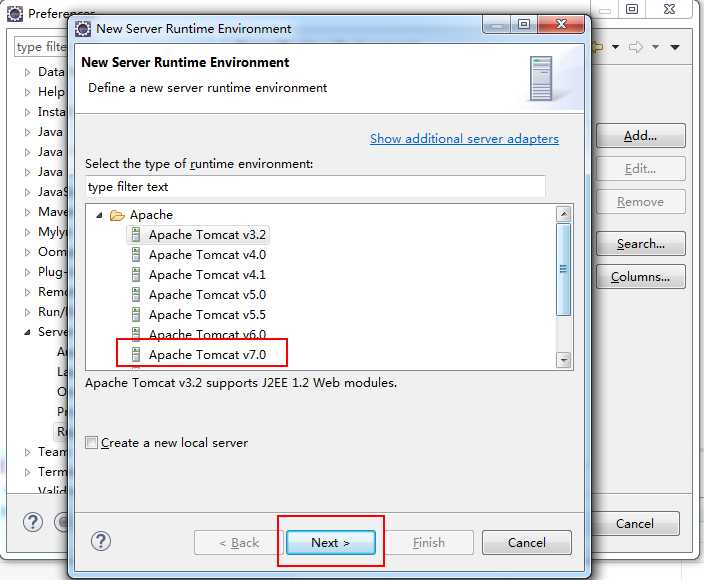Click the forward navigation arrow in Preferences
The image size is (704, 580).
coord(636,47)
